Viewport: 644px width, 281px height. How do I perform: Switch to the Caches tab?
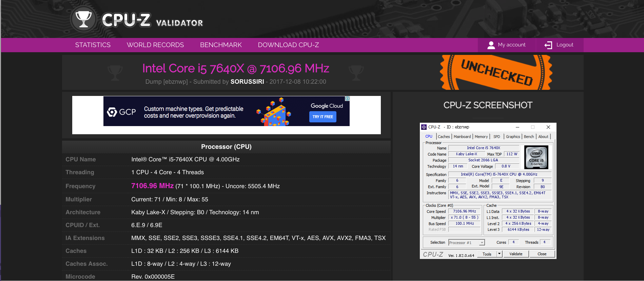444,137
